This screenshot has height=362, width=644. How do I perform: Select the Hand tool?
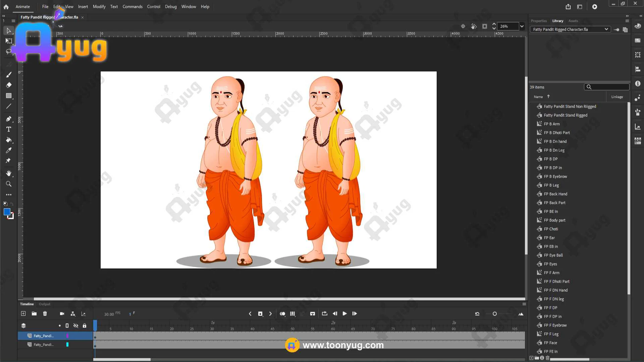coord(9,173)
